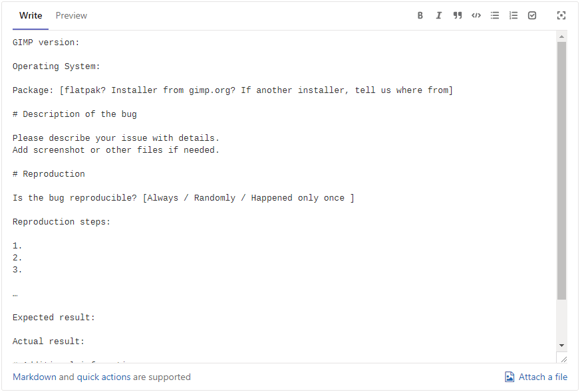
Task: Insert a blockquote using the quote icon
Action: click(458, 15)
